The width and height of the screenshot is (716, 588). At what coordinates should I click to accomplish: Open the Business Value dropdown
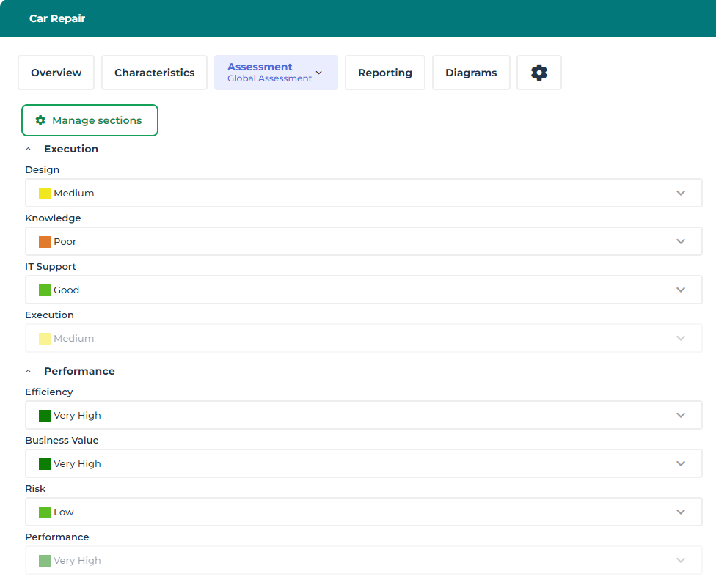(x=363, y=464)
